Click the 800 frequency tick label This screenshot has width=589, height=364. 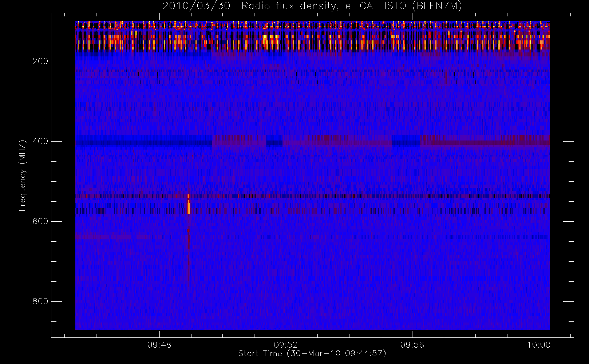40,301
